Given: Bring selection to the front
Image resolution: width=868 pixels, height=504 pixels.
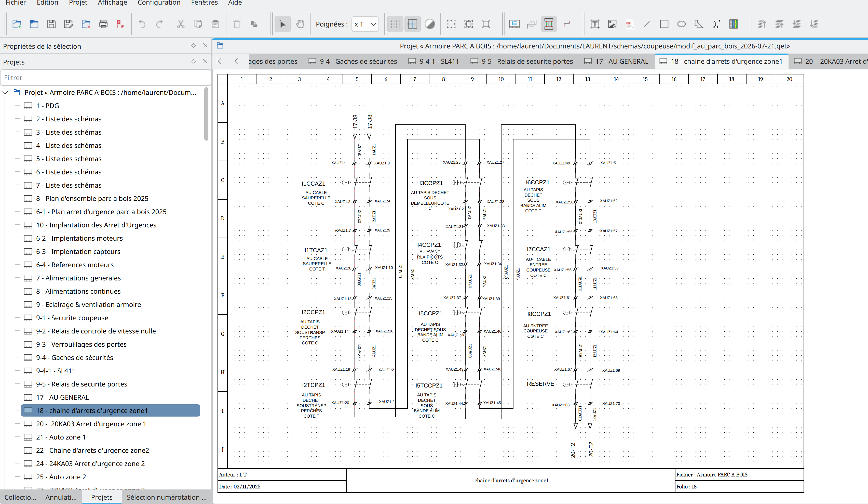Looking at the screenshot, I should [x=762, y=24].
